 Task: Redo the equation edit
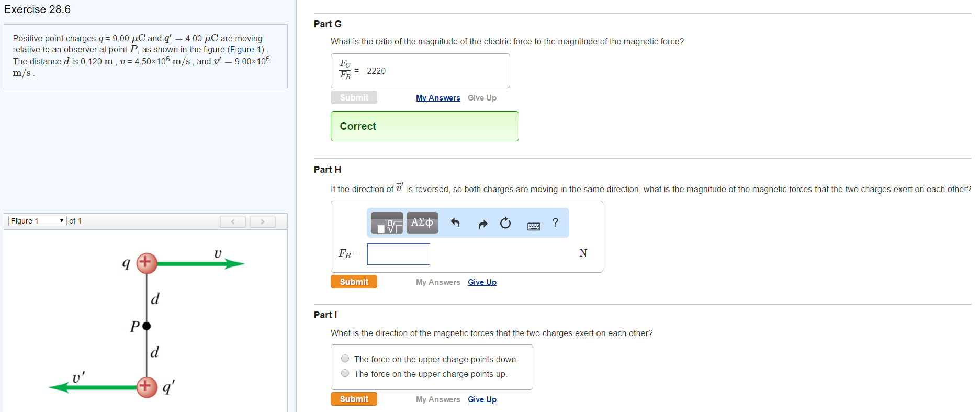point(482,222)
